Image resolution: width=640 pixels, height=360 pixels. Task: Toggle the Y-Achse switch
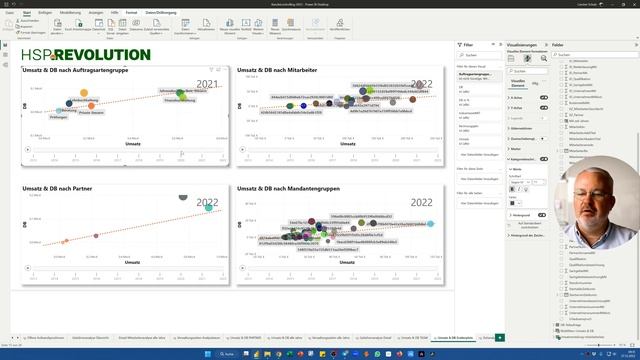tap(544, 108)
